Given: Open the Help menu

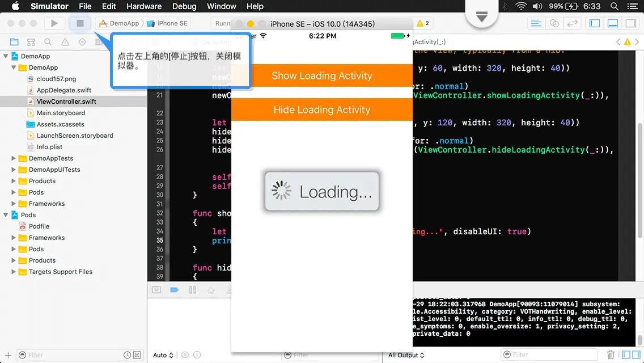Looking at the screenshot, I should (255, 6).
